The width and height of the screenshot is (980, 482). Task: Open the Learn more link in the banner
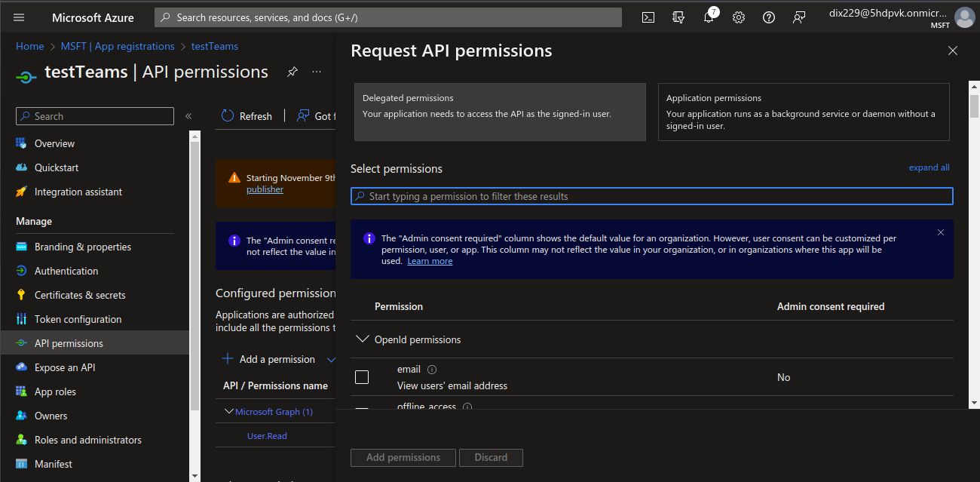[x=430, y=261]
